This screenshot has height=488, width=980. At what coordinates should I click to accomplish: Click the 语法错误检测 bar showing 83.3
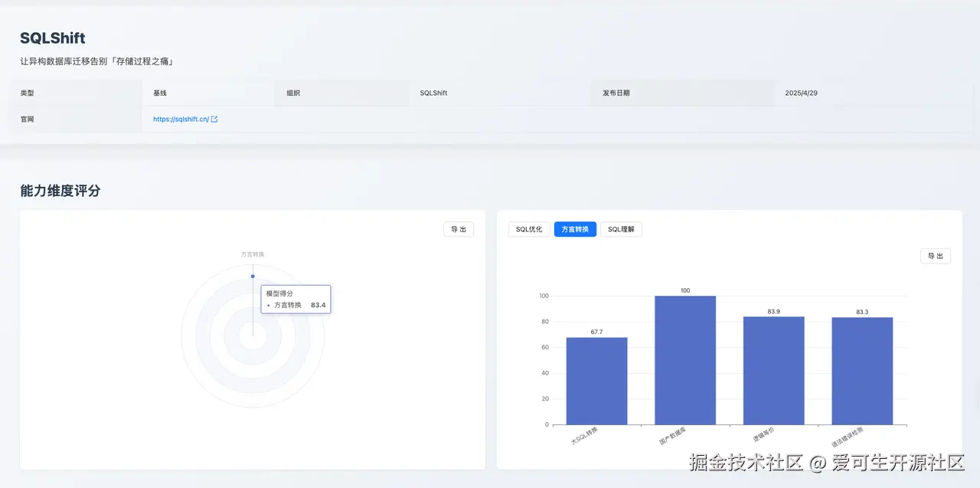click(x=862, y=371)
